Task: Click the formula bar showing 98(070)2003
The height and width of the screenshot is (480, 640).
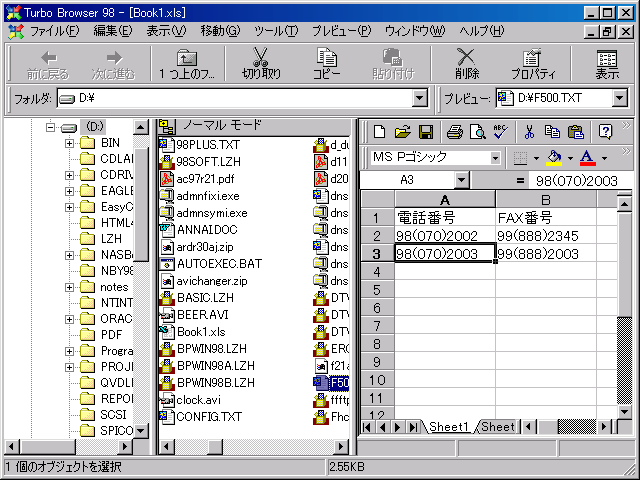Action: point(580,180)
